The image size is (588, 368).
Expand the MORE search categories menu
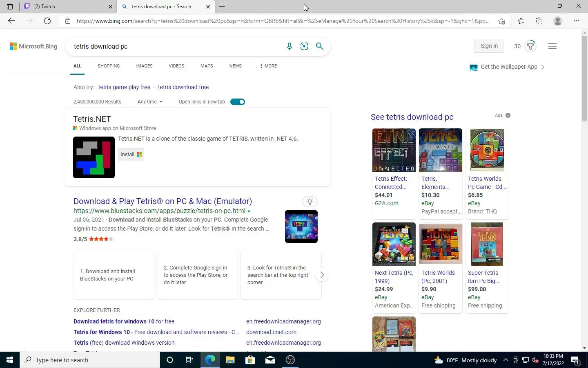268,66
